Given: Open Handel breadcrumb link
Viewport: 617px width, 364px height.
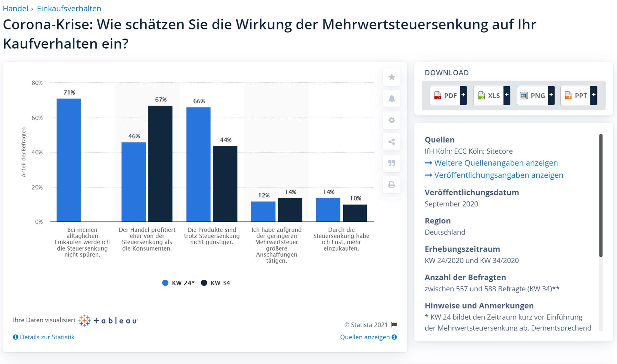Looking at the screenshot, I should point(15,9).
